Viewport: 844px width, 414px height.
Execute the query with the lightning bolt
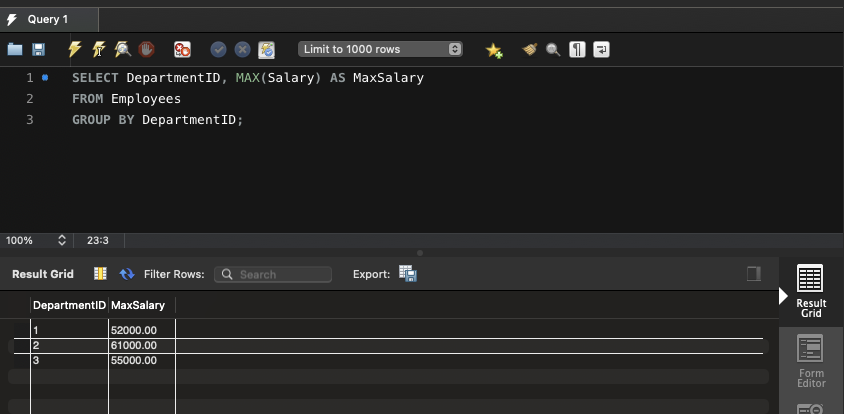click(75, 49)
